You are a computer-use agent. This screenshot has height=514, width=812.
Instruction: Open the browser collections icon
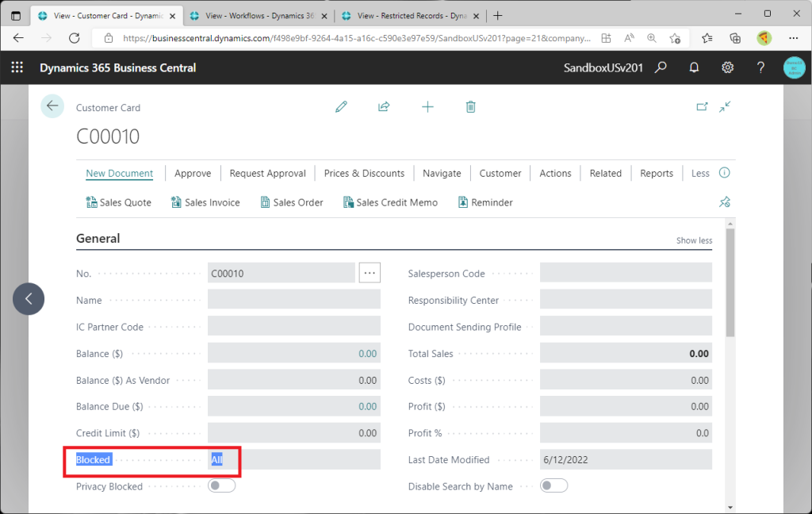click(x=735, y=38)
